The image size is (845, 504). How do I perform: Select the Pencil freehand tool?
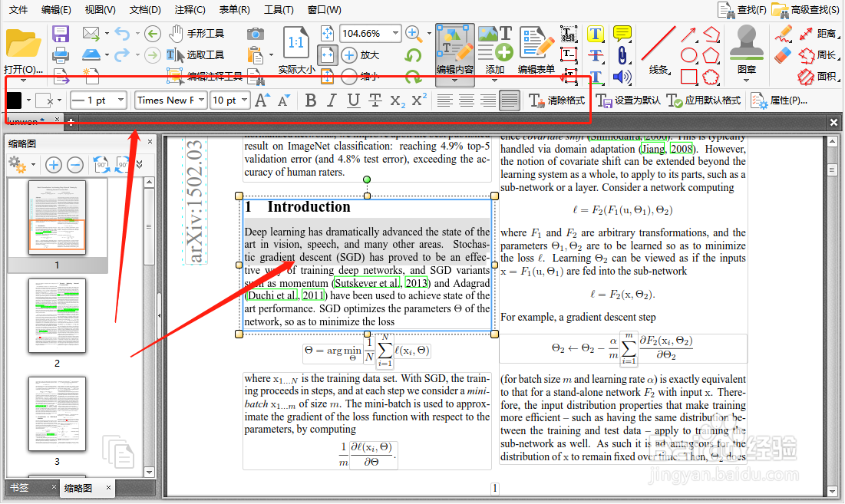point(783,34)
